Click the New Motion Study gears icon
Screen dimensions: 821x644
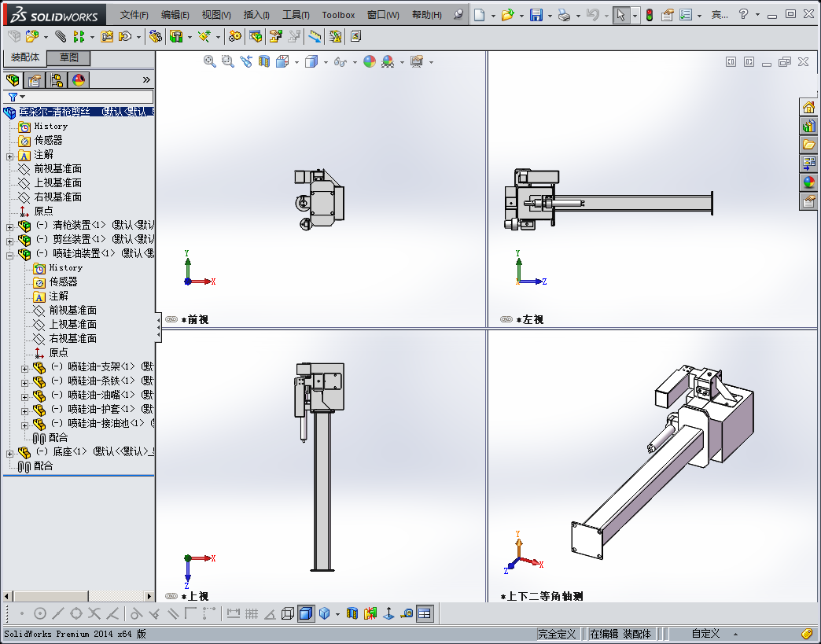coord(235,36)
